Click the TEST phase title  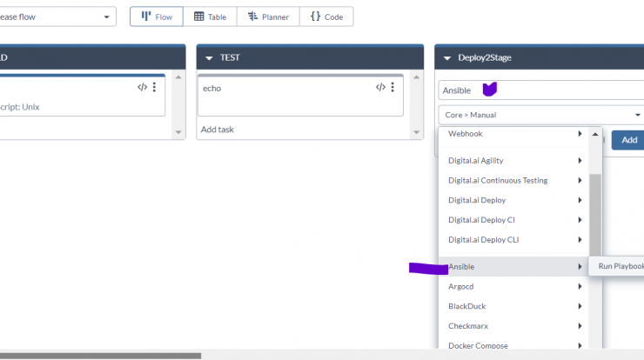230,58
